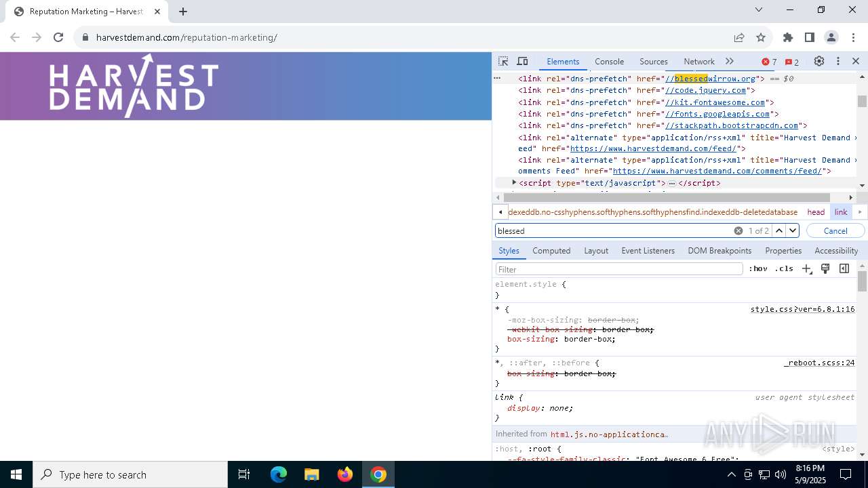Select the Styles tab
Screen dimensions: 868x488
point(509,251)
